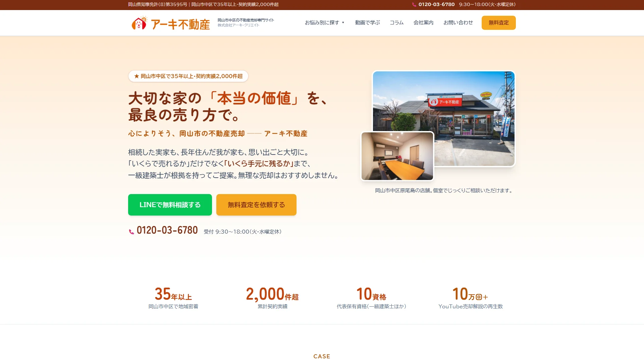Click the 岡山市中区で地域密着 label
Viewport: 644px width, 362px height.
pos(173,306)
